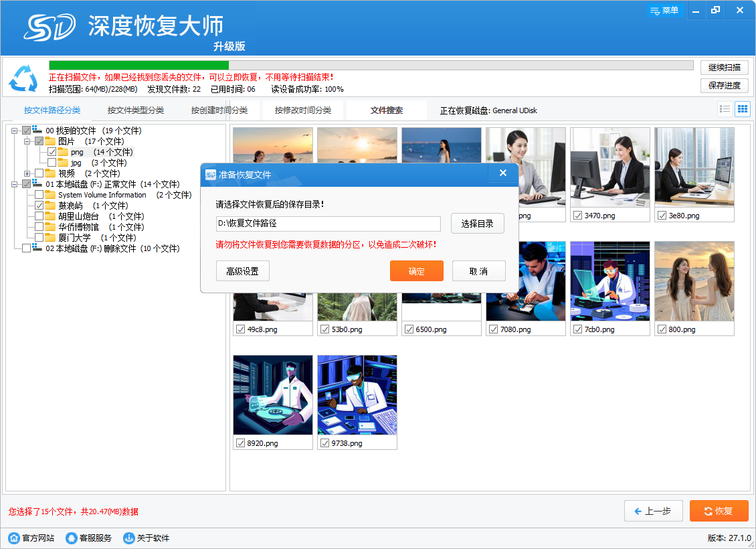Open the 官方网站 home icon
Screen dimensions: 756x549
click(14, 538)
